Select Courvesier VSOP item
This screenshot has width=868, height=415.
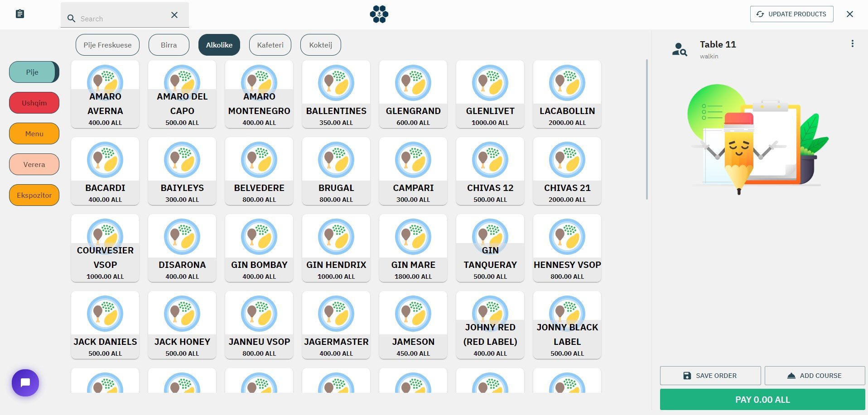(105, 248)
